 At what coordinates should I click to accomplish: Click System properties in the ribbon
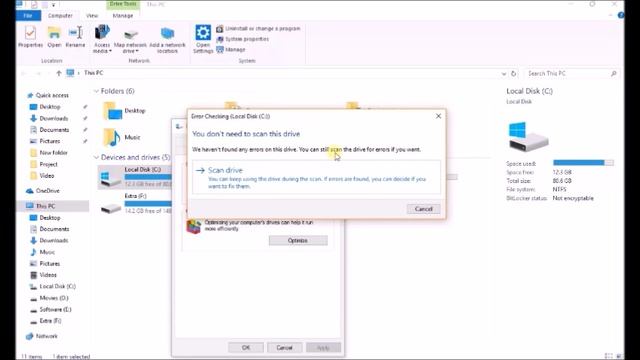pos(242,39)
